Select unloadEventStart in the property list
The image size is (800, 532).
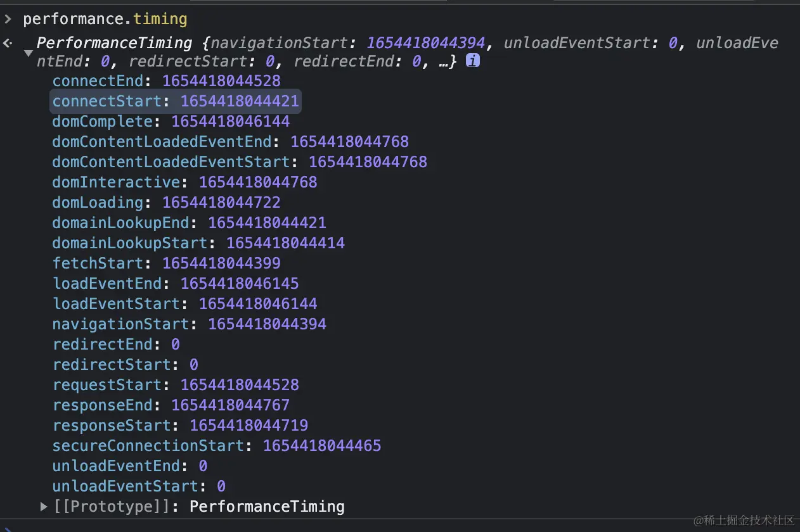pos(139,486)
